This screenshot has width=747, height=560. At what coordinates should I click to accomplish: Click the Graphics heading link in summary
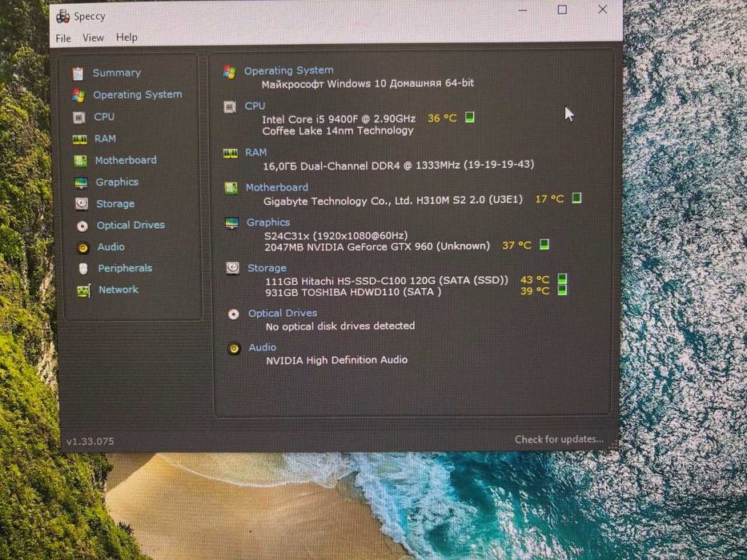click(268, 222)
